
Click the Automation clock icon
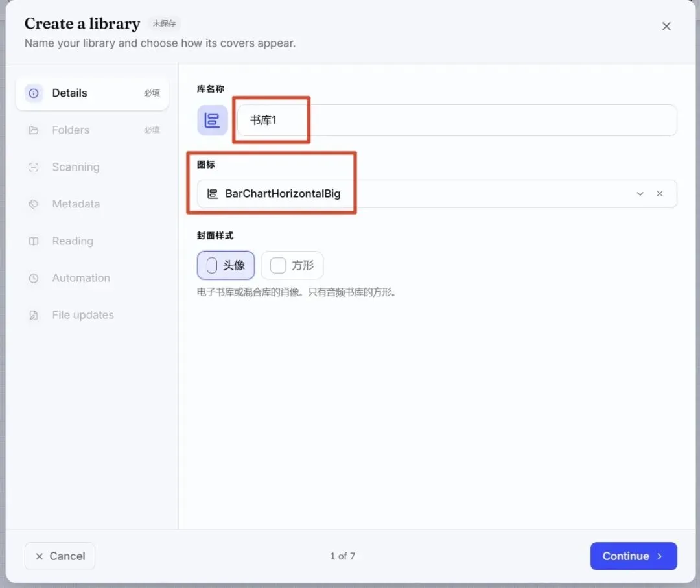34,278
